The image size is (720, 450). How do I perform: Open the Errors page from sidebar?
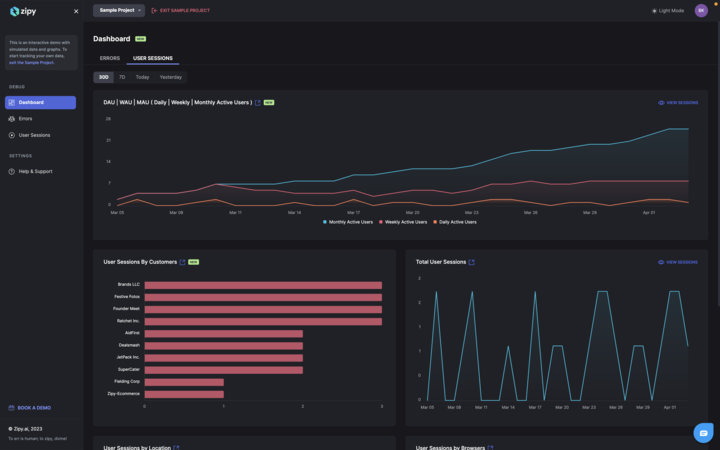pos(25,118)
